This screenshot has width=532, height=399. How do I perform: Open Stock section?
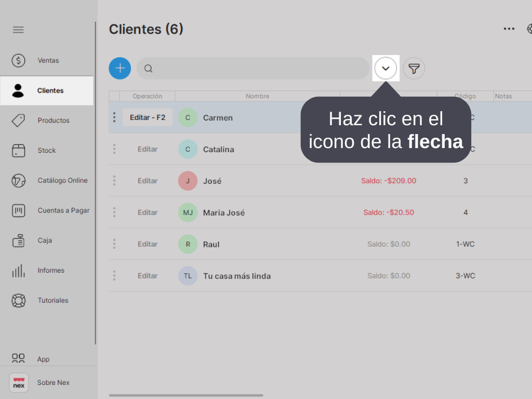pyautogui.click(x=46, y=150)
